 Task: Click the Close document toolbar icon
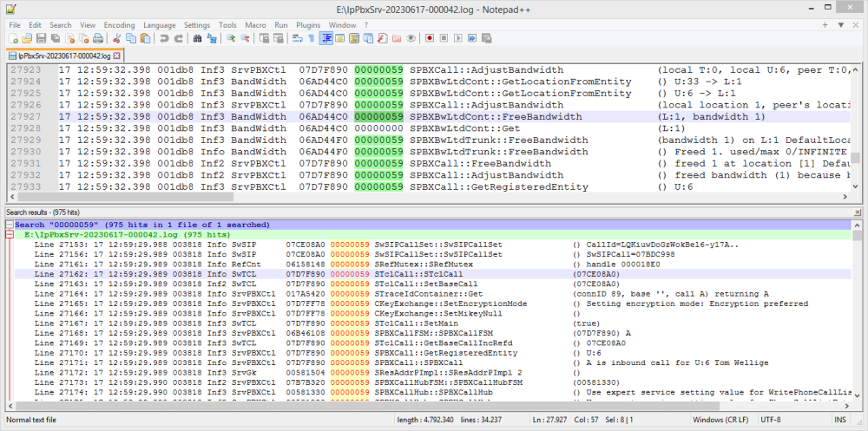click(x=69, y=38)
